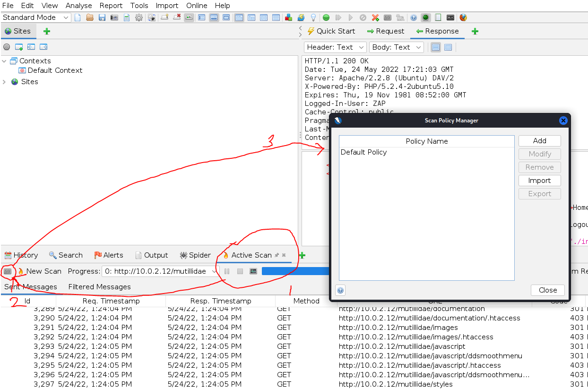Sort the table by Method column header
Screen dimensions: 588x389
306,301
